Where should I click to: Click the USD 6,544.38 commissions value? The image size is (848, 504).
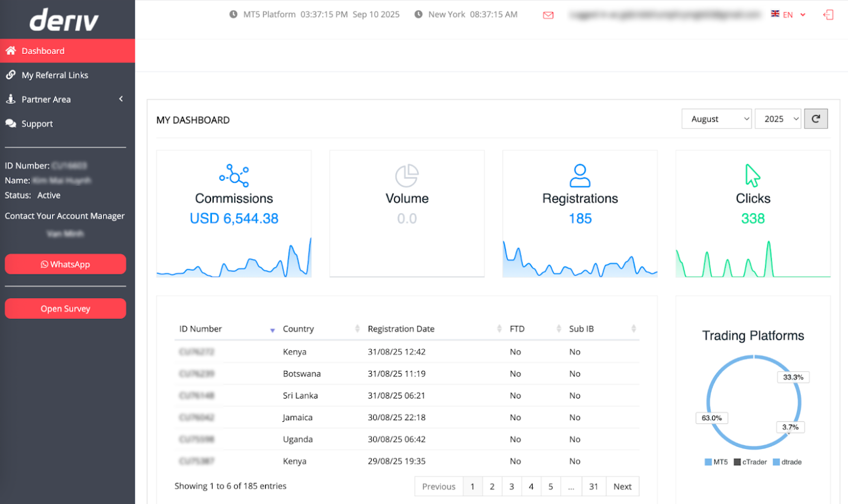[234, 218]
